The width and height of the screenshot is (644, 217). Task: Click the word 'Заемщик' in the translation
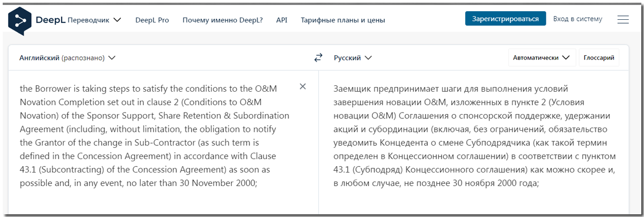(352, 89)
